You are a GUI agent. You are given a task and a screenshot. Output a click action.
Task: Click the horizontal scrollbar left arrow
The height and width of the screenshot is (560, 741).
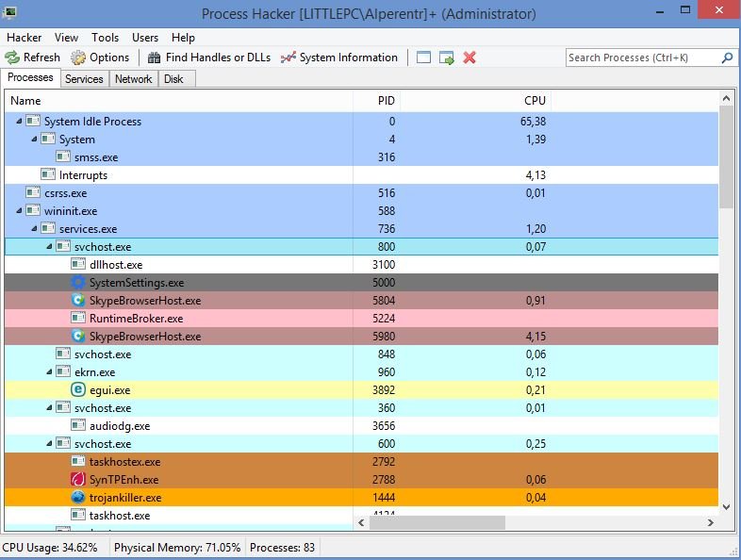pyautogui.click(x=361, y=522)
